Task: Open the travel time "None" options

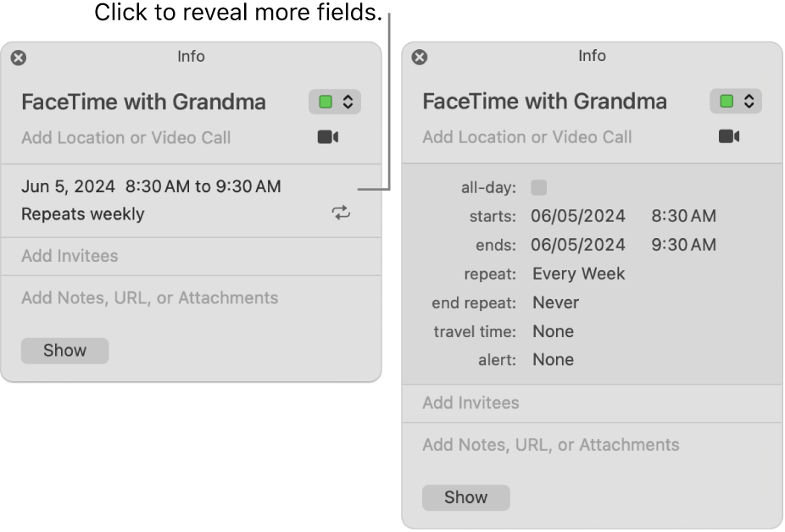Action: [553, 331]
